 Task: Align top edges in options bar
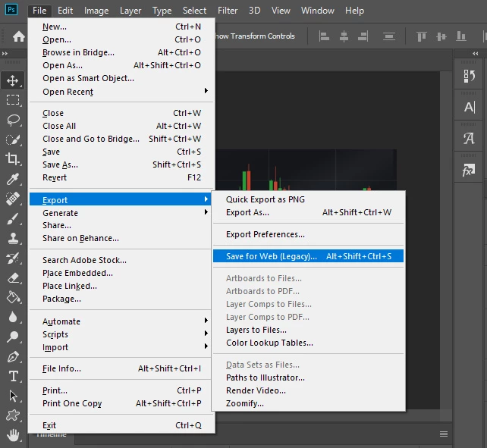pyautogui.click(x=422, y=36)
